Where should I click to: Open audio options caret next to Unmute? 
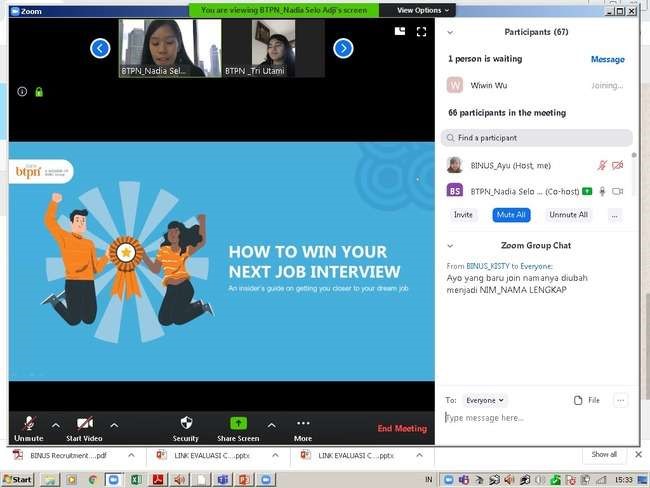(x=56, y=425)
